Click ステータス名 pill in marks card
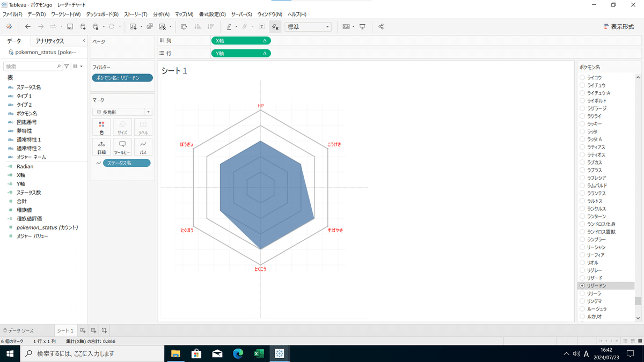This screenshot has height=362, width=644. click(x=127, y=162)
